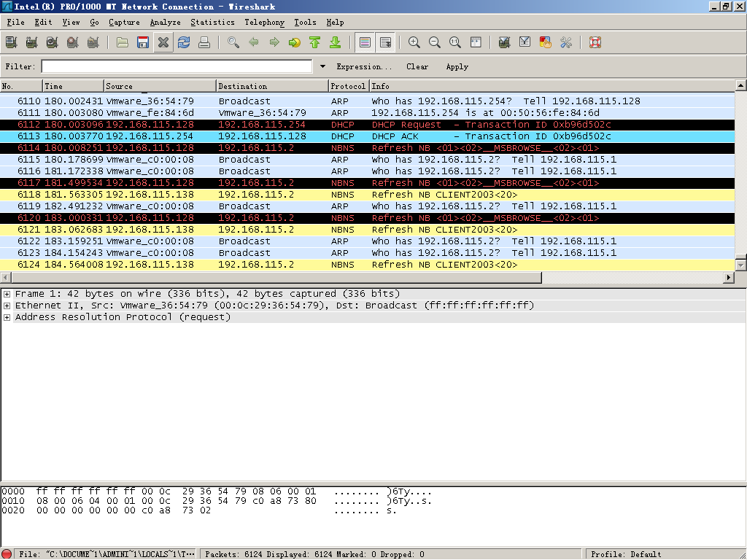The height and width of the screenshot is (560, 747).
Task: Toggle auto scroll during live capture
Action: [385, 42]
